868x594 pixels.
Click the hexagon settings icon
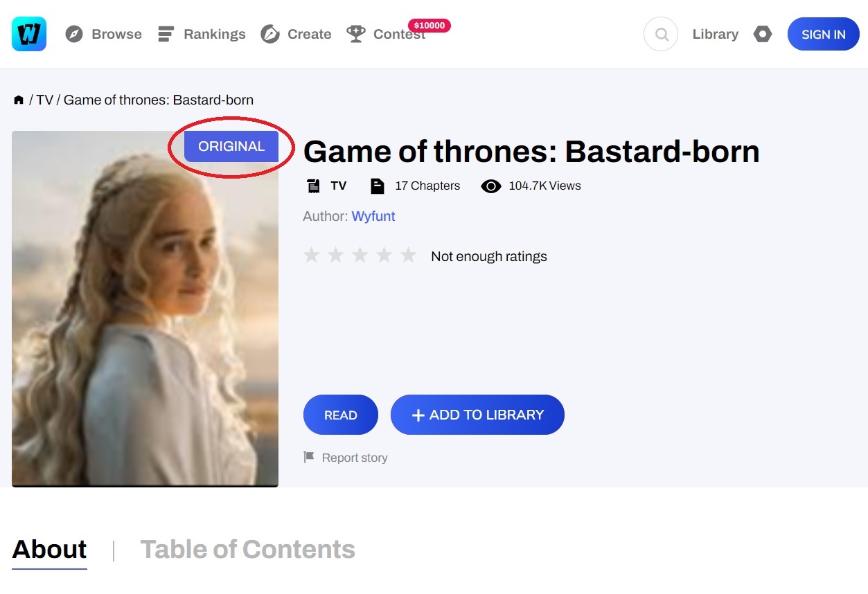click(763, 34)
